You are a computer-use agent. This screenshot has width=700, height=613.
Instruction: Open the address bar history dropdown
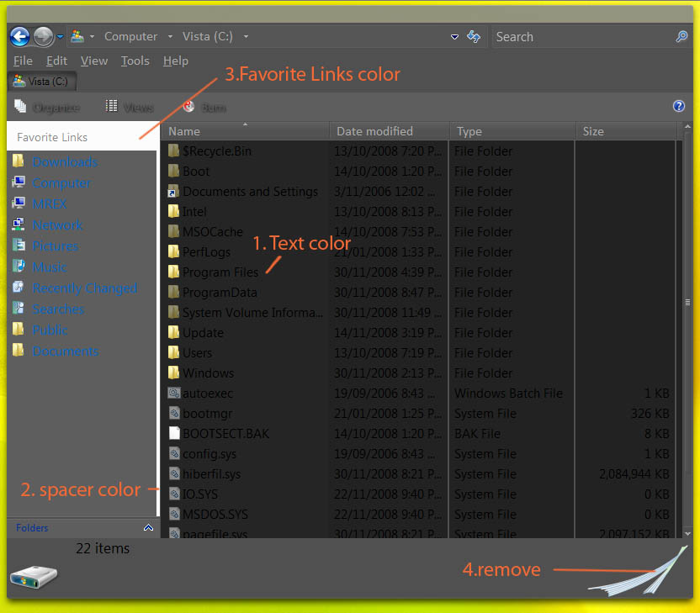[x=454, y=37]
